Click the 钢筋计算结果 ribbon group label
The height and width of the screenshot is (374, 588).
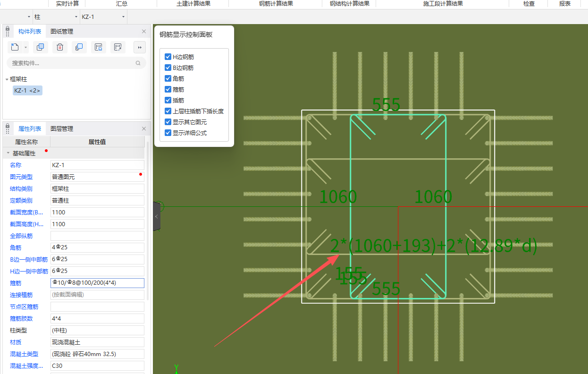(276, 4)
